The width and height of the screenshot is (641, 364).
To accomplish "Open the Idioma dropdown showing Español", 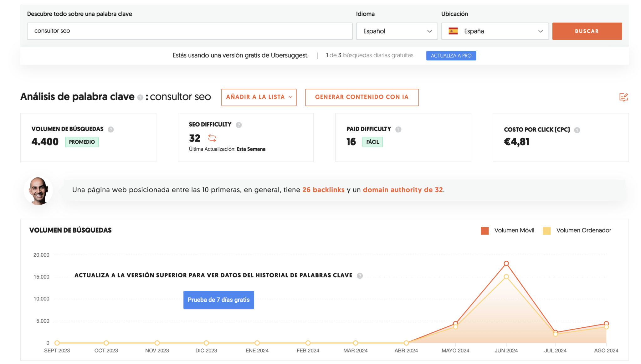I will click(397, 31).
